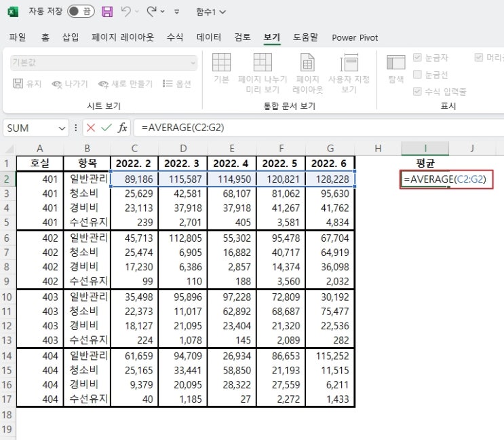The width and height of the screenshot is (504, 440).
Task: Select cell with value 64,919
Action: click(x=330, y=253)
